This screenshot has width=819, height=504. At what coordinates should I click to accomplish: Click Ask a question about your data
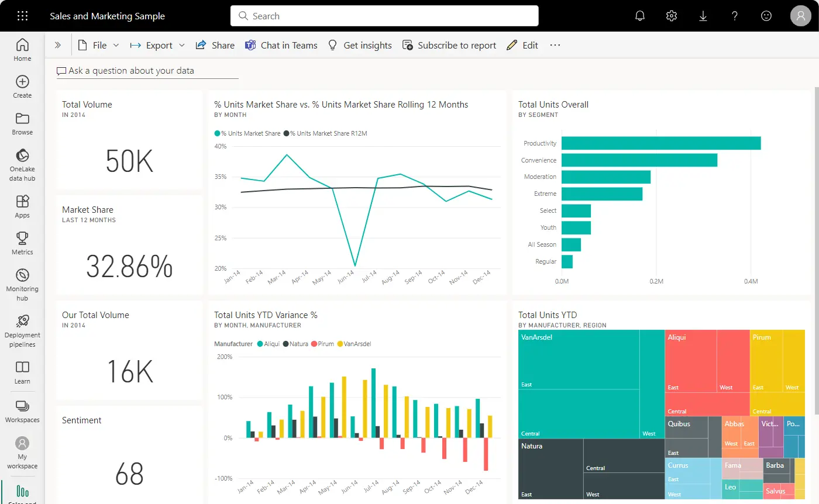point(147,71)
